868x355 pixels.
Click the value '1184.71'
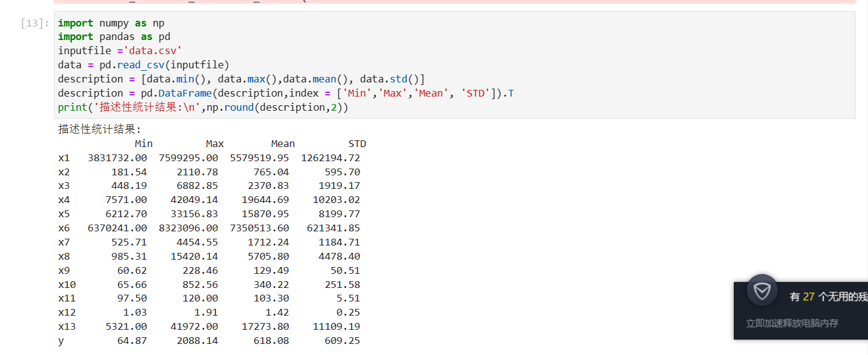[x=339, y=242]
